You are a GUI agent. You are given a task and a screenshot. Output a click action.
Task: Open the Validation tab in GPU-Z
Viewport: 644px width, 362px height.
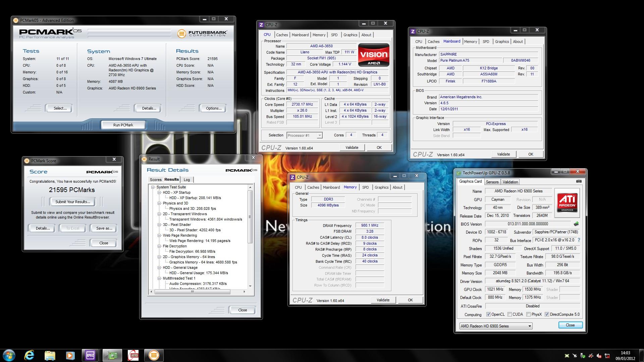[x=510, y=182]
